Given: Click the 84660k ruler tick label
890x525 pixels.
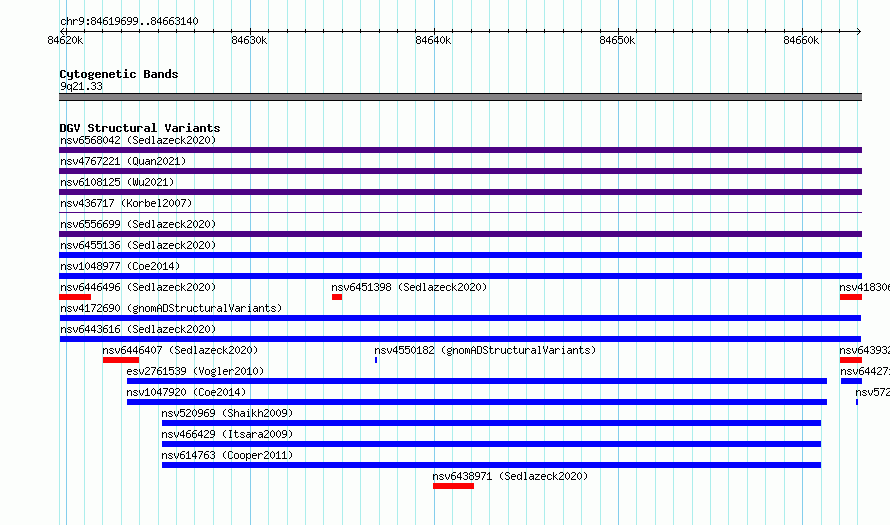Looking at the screenshot, I should click(801, 40).
